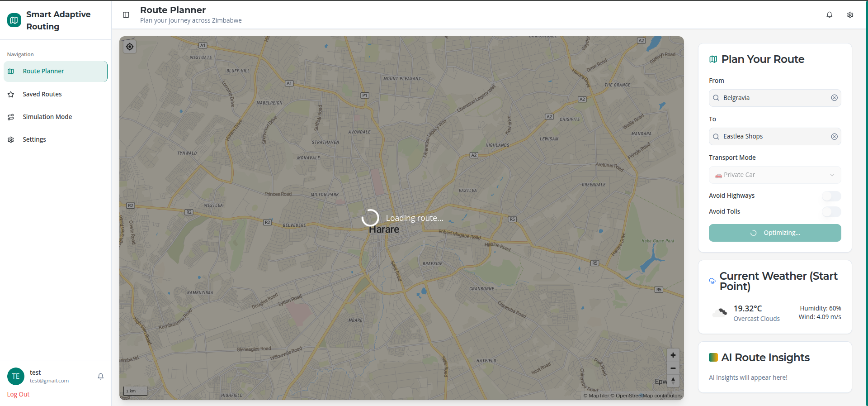This screenshot has height=406, width=868.
Task: Clear the Belgravia From field
Action: coord(834,98)
